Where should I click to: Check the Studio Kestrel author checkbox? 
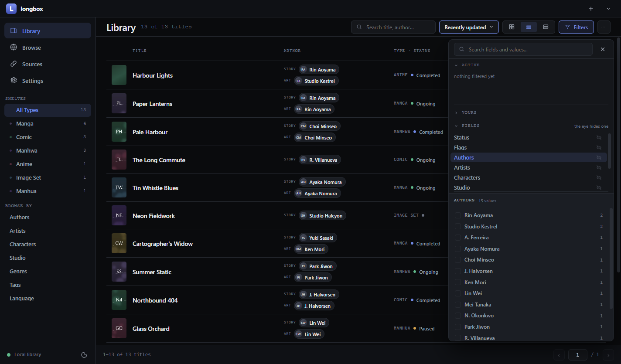[x=458, y=226]
